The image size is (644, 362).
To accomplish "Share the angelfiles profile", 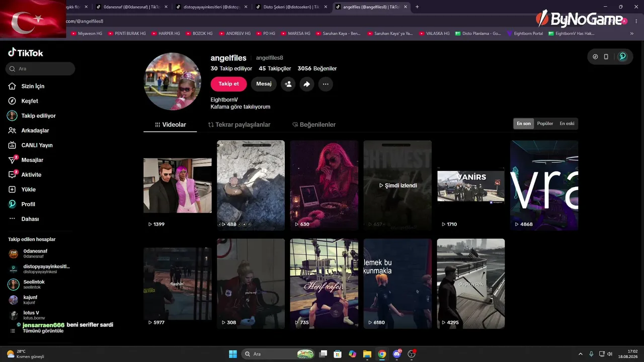I will click(x=307, y=84).
